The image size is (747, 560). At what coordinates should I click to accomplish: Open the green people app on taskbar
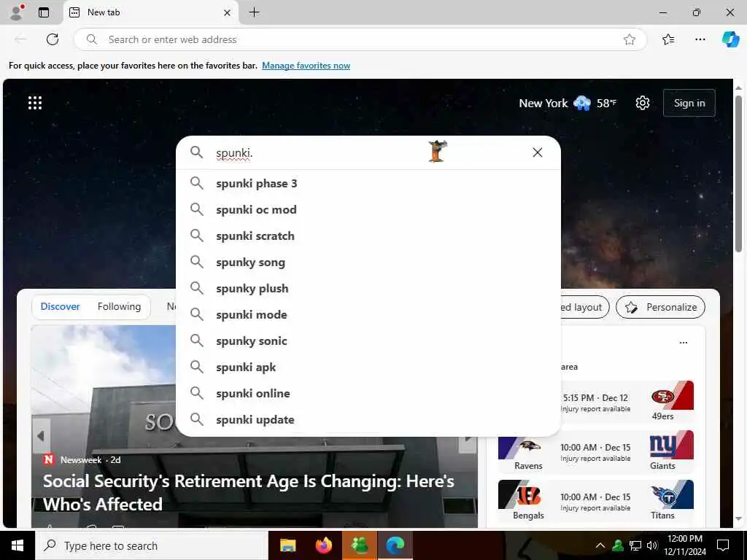(359, 545)
